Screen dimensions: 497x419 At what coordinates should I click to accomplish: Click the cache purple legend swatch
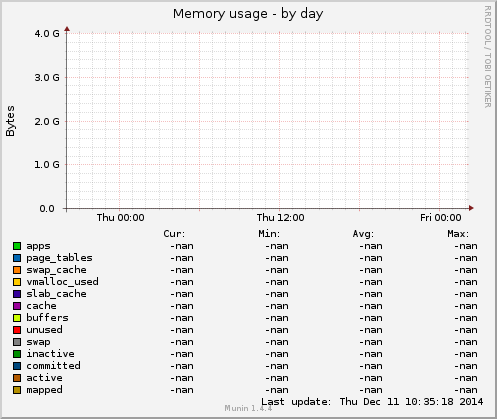click(17, 306)
